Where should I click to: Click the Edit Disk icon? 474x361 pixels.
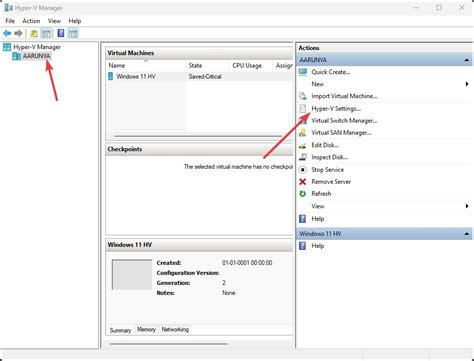click(x=302, y=146)
